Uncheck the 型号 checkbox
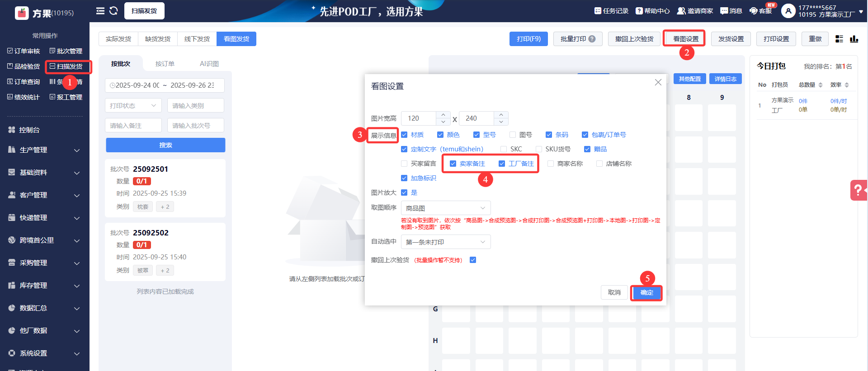Image resolution: width=868 pixels, height=371 pixels. (476, 135)
